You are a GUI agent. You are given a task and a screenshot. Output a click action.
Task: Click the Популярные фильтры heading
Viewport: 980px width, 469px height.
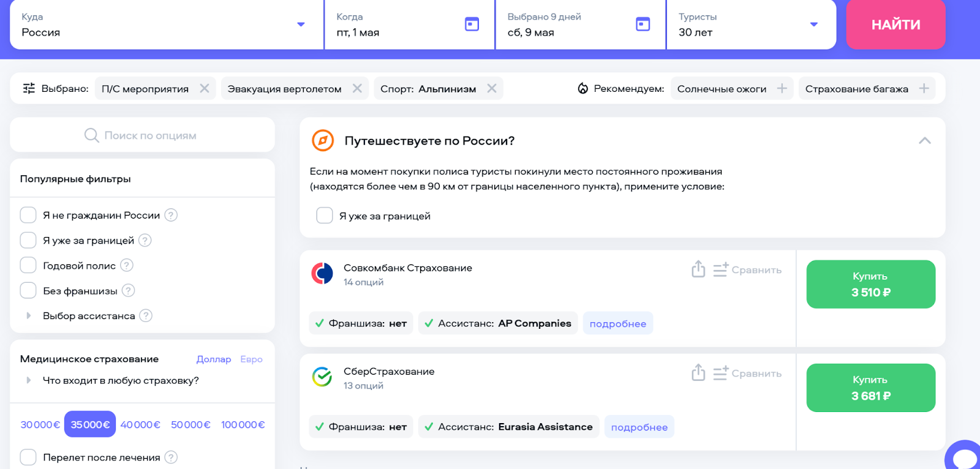pos(75,179)
